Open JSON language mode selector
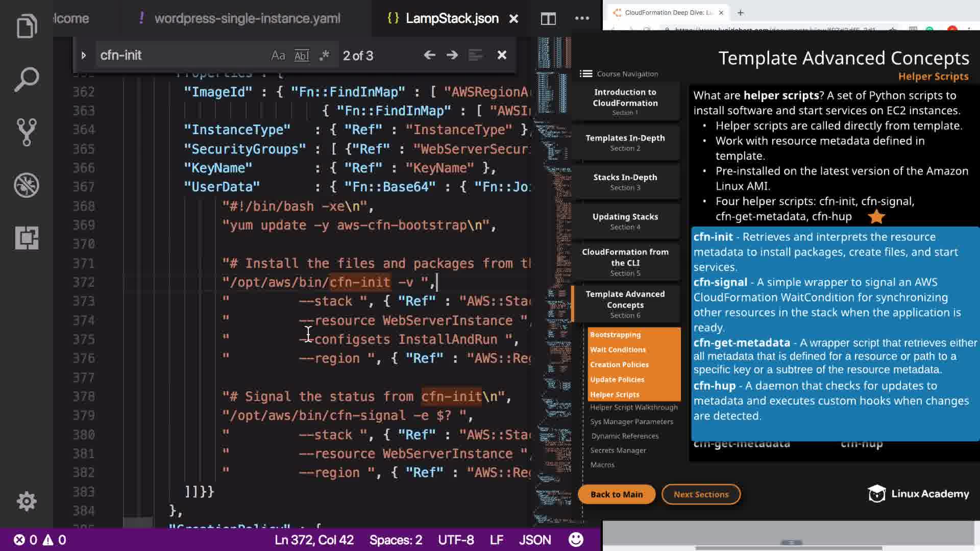This screenshot has width=980, height=551. point(535,540)
